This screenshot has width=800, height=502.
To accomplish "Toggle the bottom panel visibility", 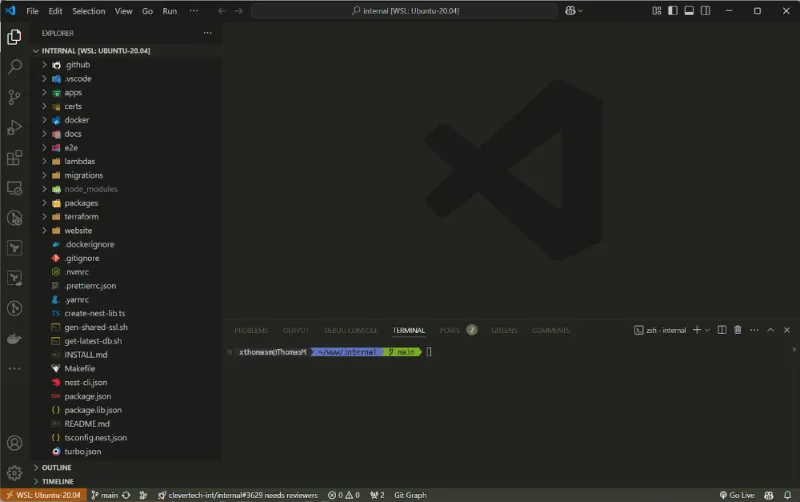I will pos(689,11).
